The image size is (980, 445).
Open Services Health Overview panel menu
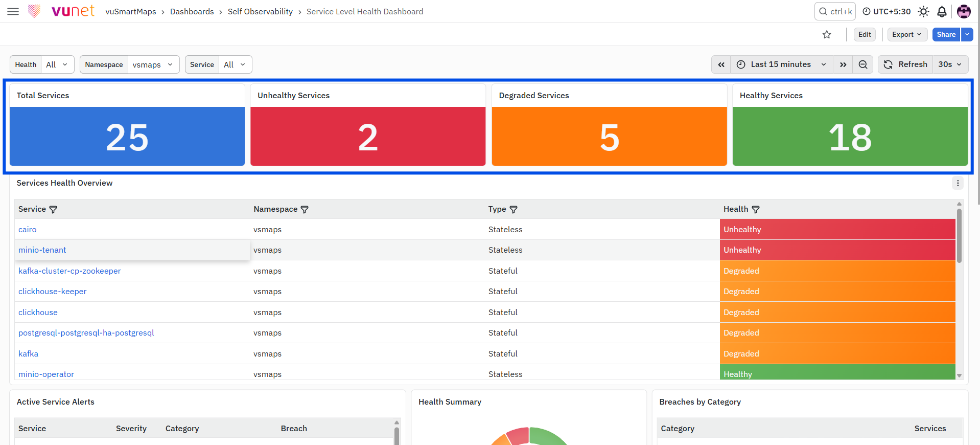tap(958, 183)
